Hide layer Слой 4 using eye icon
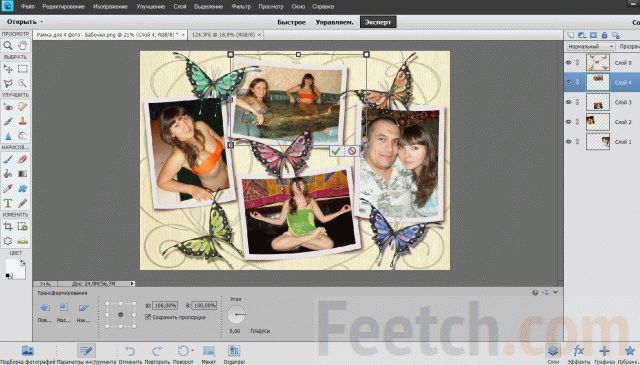 click(x=569, y=82)
